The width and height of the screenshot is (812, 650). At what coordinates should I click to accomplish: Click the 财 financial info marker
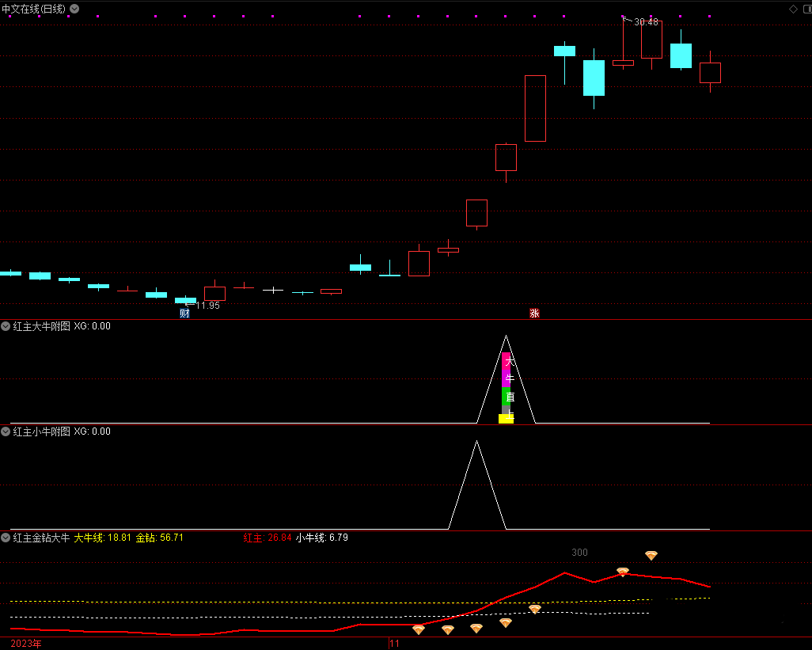184,314
